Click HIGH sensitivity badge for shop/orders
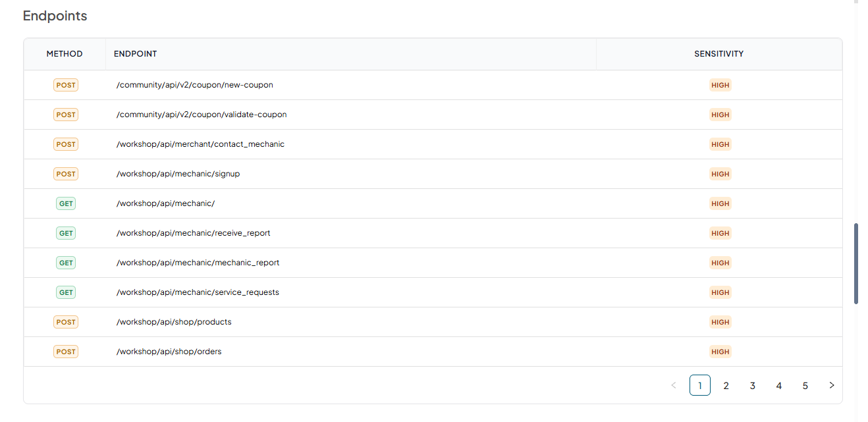The image size is (868, 422). 720,352
